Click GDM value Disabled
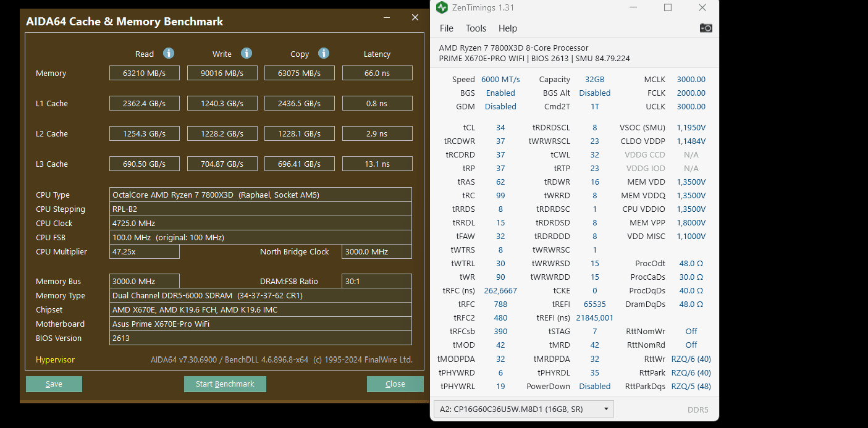Screen dimensions: 868x428 [x=500, y=106]
